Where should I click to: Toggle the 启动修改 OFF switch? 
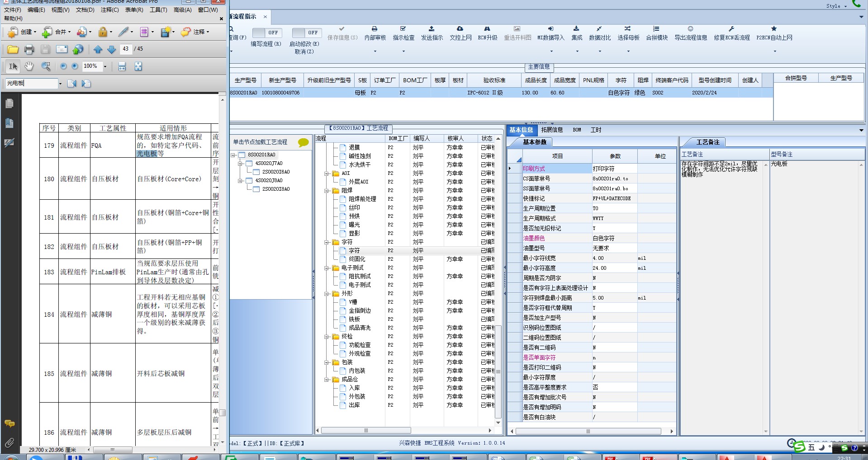[307, 33]
